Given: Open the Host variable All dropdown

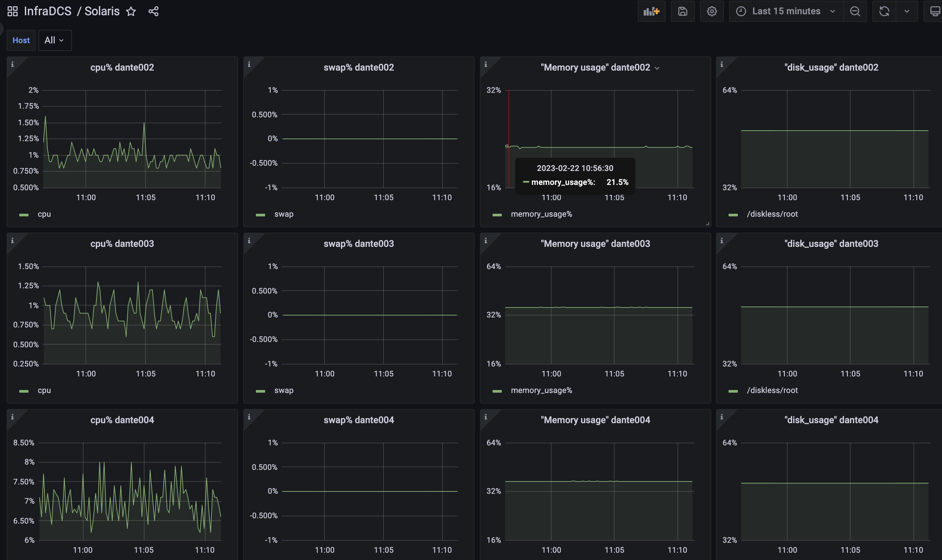Looking at the screenshot, I should [55, 40].
